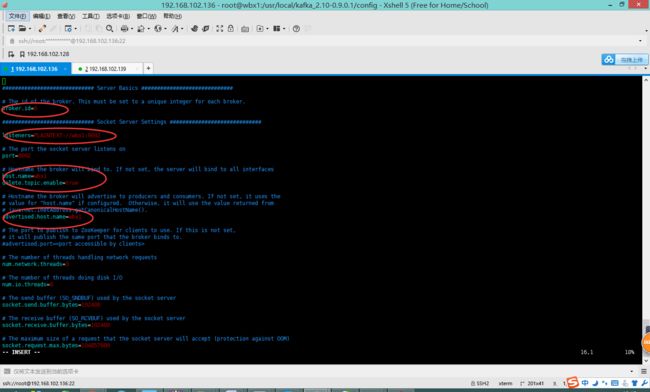Click the Sogou moon half-width toggle icon
This screenshot has height=392, width=650.
coord(595,383)
